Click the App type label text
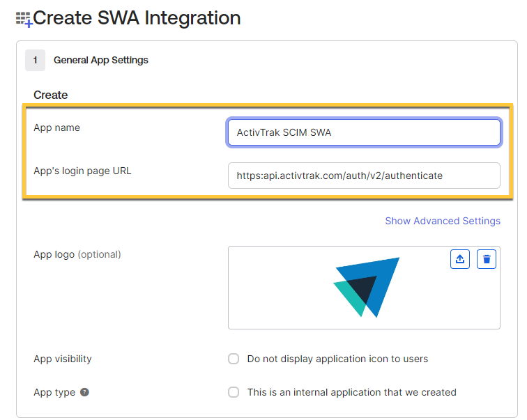The image size is (527, 420). pos(54,392)
